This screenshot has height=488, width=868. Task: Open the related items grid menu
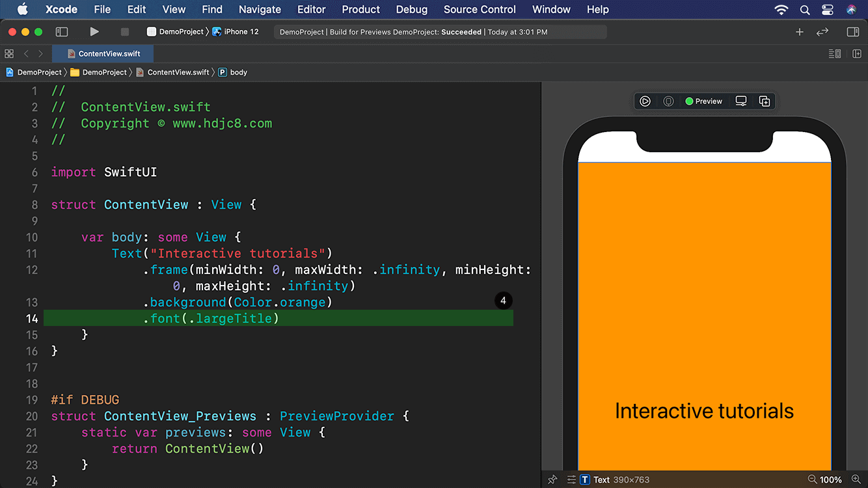pos(9,54)
